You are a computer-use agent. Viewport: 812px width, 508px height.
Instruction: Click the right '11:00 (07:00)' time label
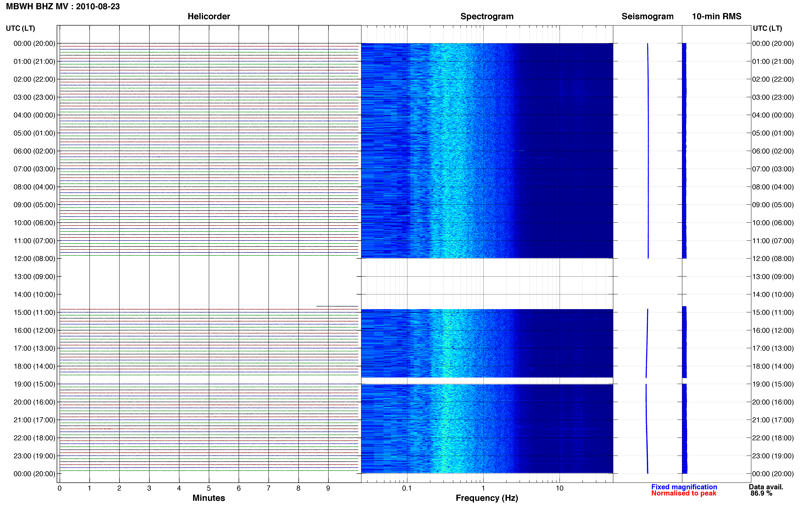pos(773,241)
